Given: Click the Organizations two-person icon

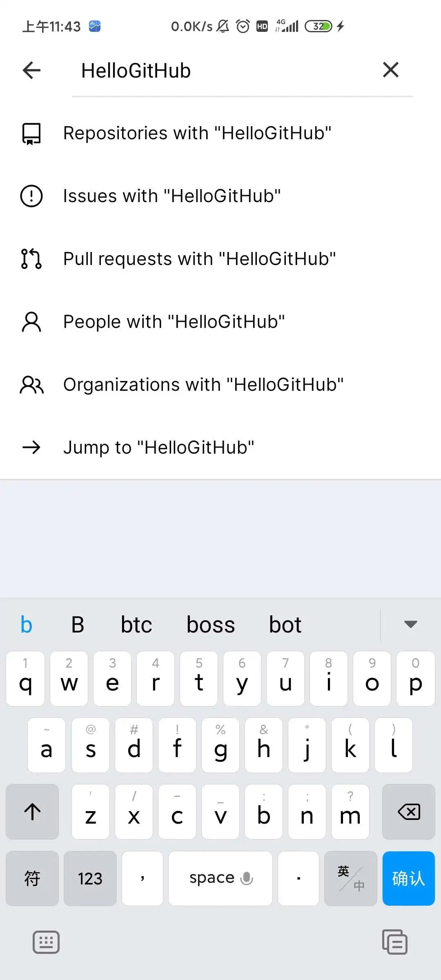Looking at the screenshot, I should click(31, 385).
